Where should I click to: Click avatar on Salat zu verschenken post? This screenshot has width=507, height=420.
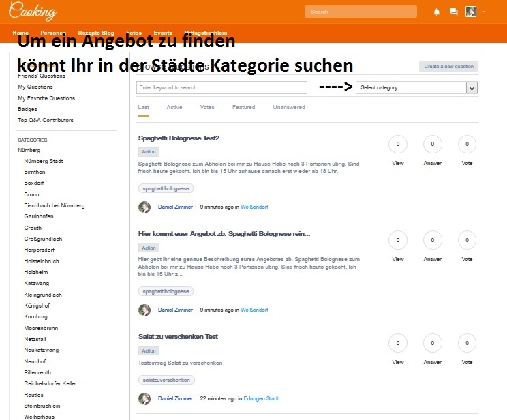coord(144,398)
